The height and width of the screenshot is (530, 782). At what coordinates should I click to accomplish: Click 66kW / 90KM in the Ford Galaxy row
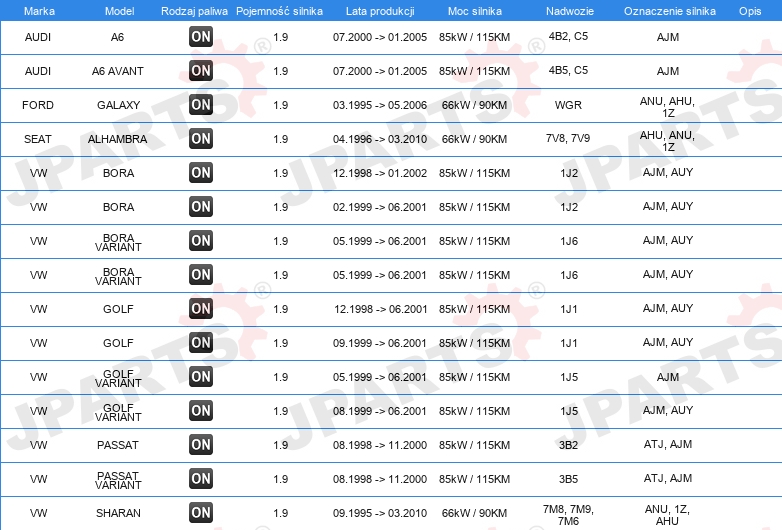[474, 105]
